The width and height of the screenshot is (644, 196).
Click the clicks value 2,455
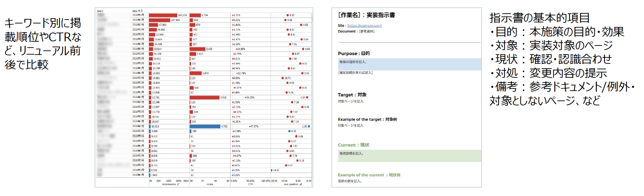click(209, 49)
